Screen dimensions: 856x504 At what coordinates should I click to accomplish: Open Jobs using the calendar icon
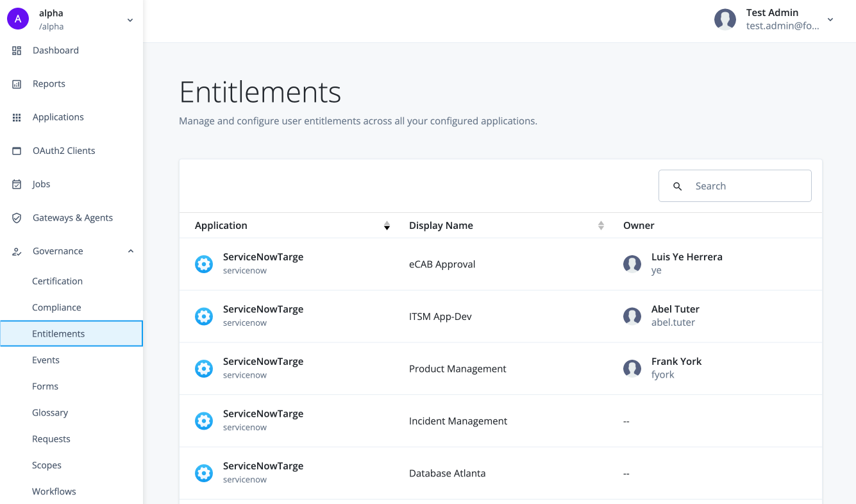point(17,184)
